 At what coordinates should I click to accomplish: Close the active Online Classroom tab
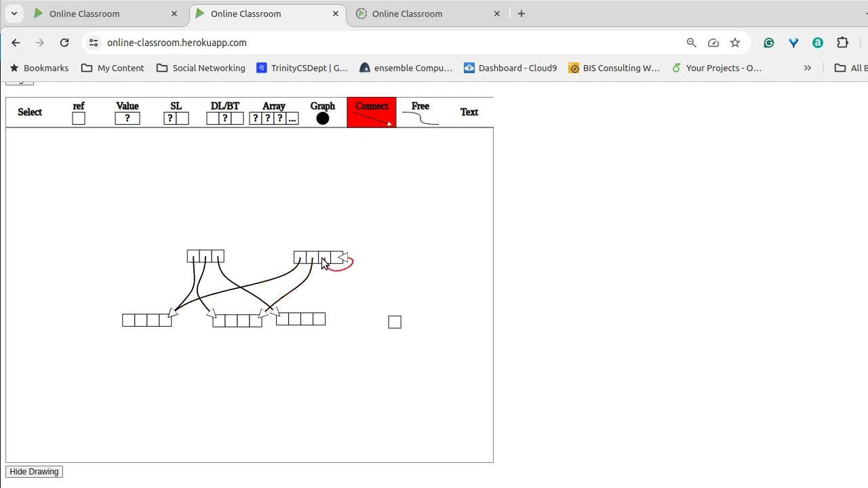336,14
